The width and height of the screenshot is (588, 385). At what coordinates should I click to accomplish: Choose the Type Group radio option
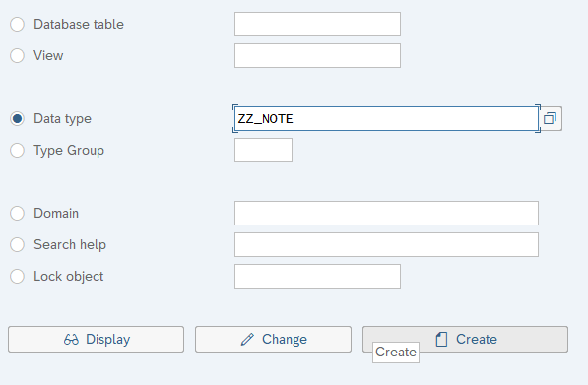[x=18, y=150]
